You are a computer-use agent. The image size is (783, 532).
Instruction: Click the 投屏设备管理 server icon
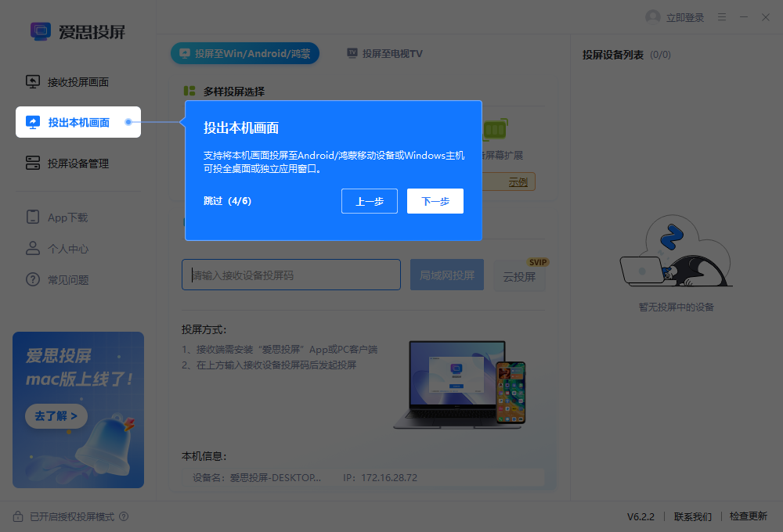pos(33,163)
